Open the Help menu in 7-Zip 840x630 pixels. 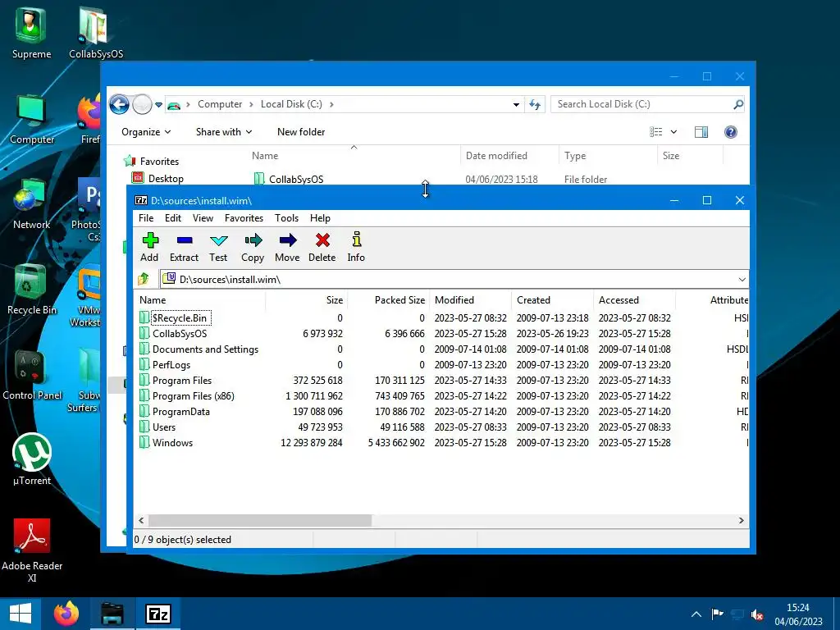tap(320, 218)
